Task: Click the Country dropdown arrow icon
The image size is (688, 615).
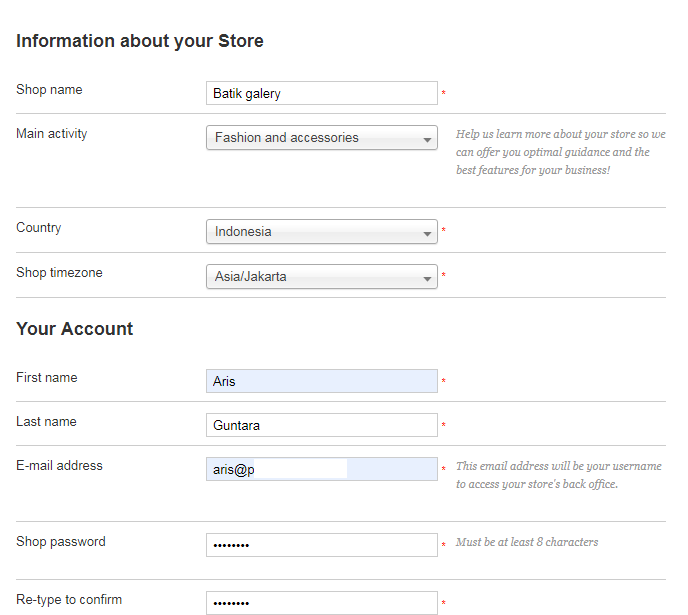Action: (x=427, y=234)
